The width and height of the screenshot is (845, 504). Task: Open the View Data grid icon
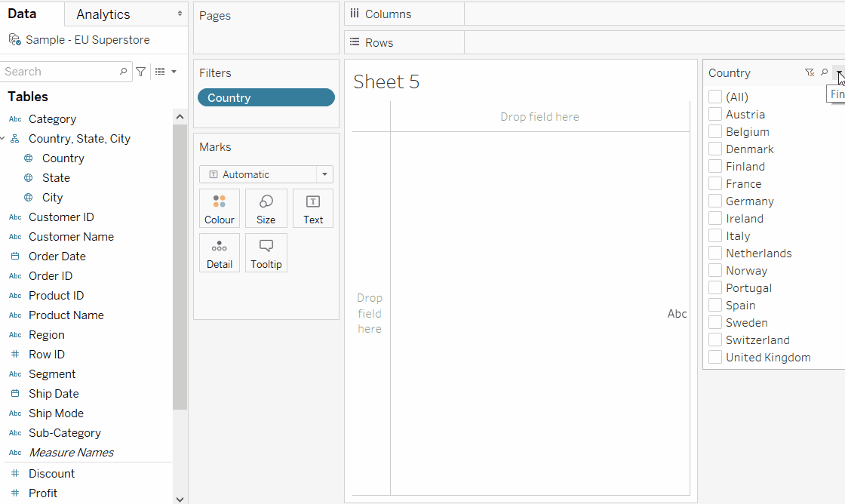pyautogui.click(x=160, y=71)
